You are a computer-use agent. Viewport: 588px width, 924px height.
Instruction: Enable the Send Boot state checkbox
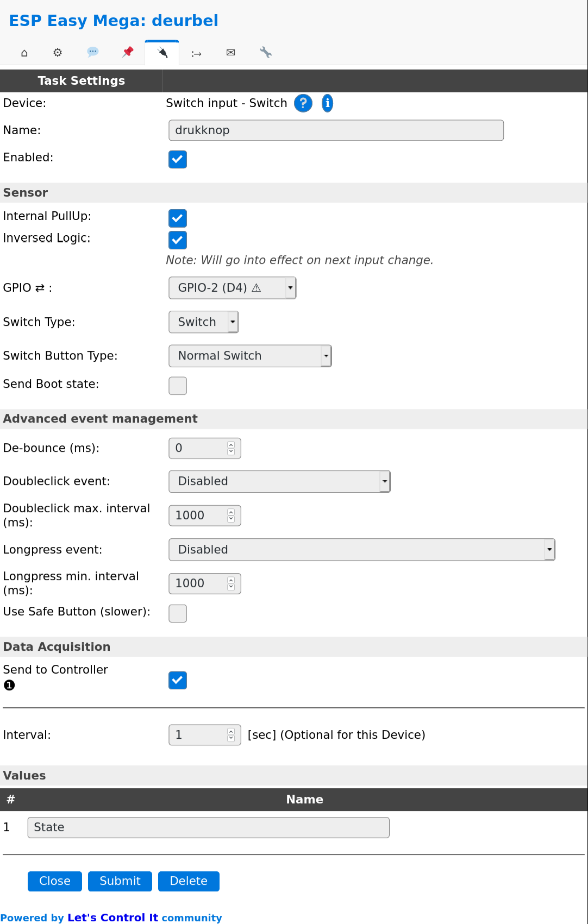coord(178,386)
